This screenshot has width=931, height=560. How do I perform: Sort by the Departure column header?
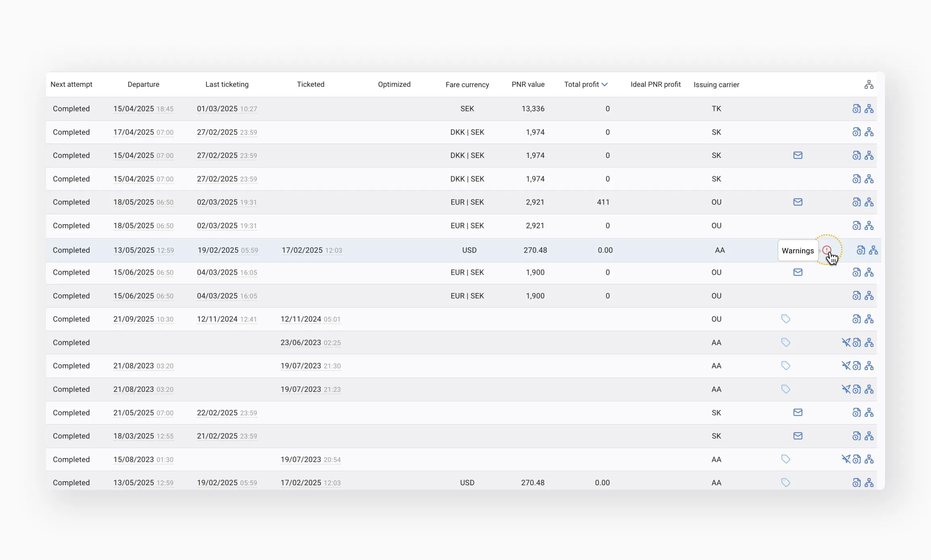click(x=143, y=84)
